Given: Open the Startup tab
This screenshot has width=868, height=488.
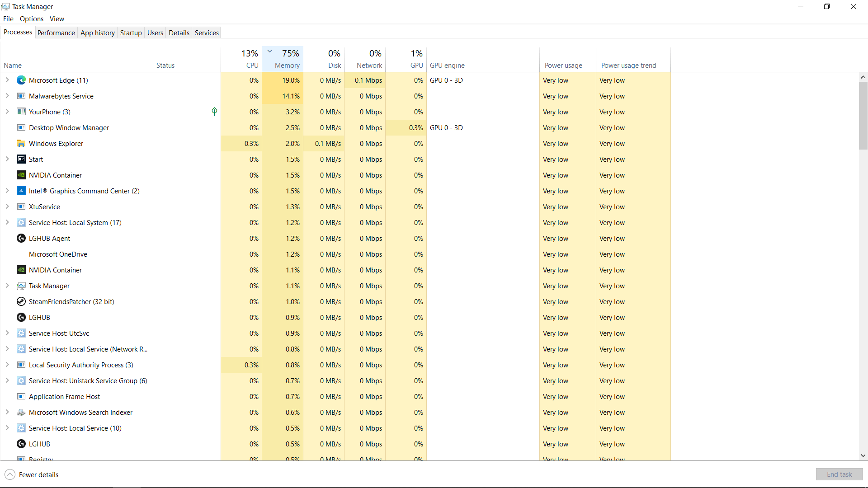Looking at the screenshot, I should click(x=131, y=33).
